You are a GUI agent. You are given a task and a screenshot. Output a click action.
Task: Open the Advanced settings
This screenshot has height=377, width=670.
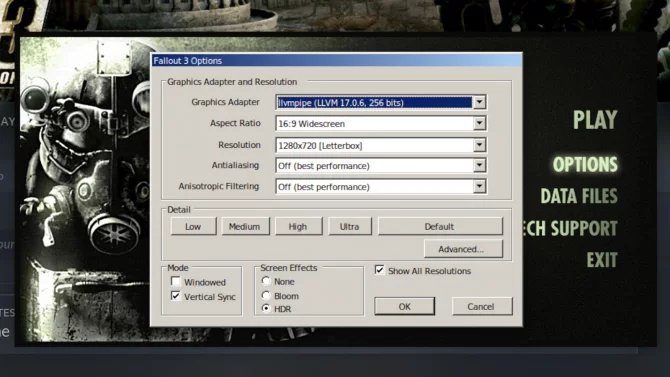coord(463,249)
